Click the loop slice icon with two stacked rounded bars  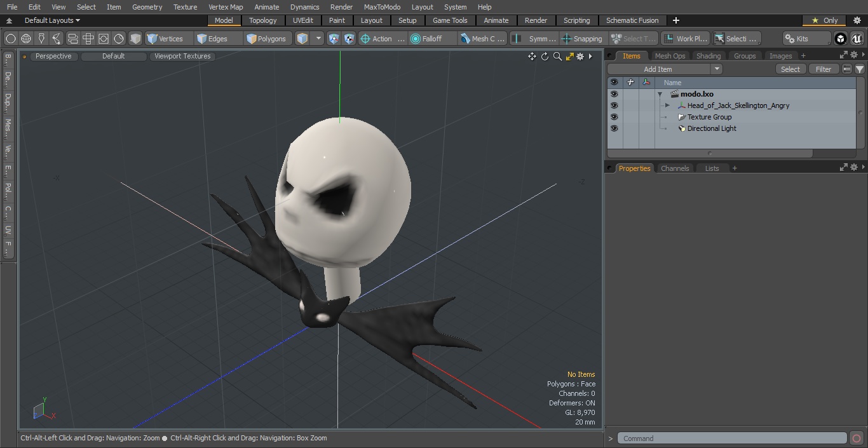[72, 39]
